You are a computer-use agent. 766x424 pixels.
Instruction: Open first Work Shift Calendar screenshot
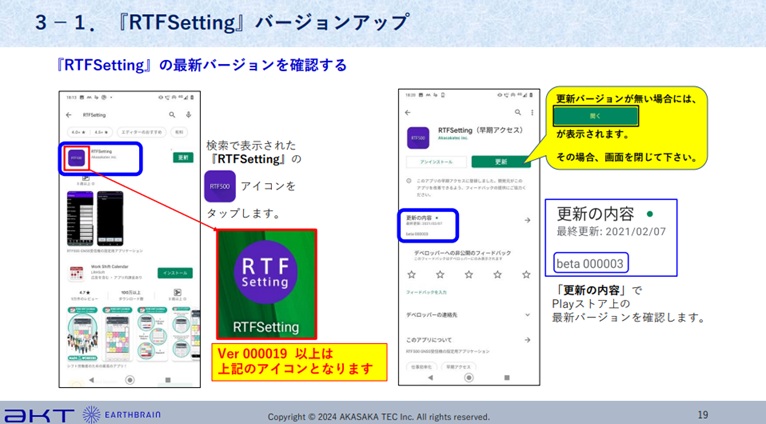coord(83,334)
